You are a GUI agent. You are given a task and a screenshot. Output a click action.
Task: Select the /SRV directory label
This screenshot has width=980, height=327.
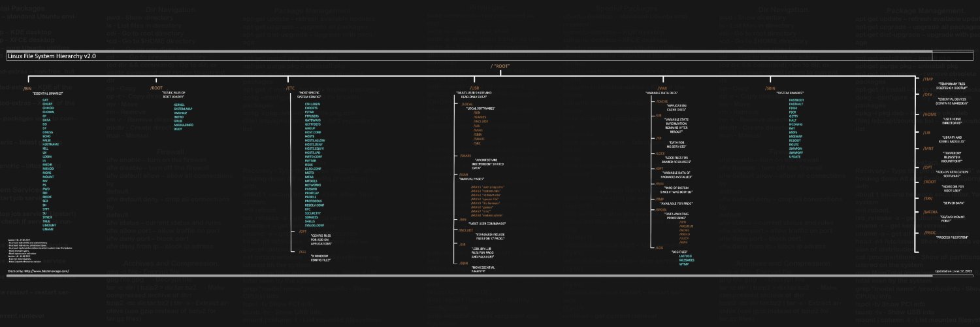[928, 197]
